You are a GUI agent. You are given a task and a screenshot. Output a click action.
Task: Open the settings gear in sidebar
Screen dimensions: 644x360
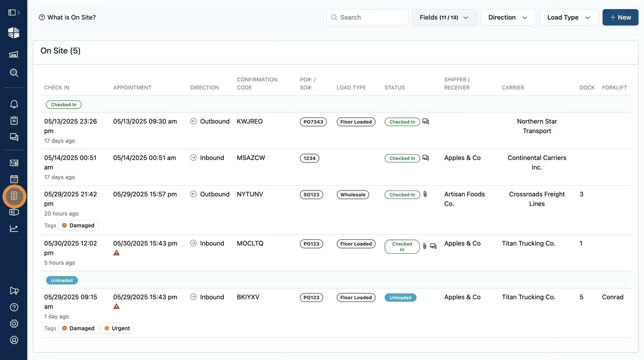point(14,324)
